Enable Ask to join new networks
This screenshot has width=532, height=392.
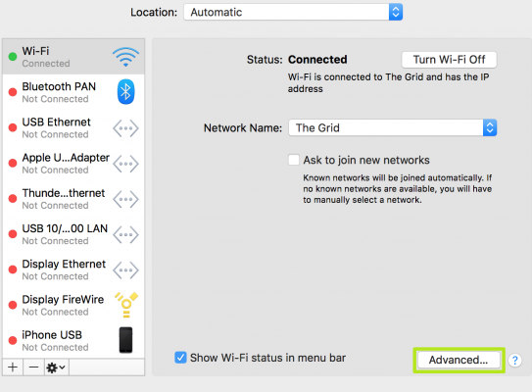294,160
